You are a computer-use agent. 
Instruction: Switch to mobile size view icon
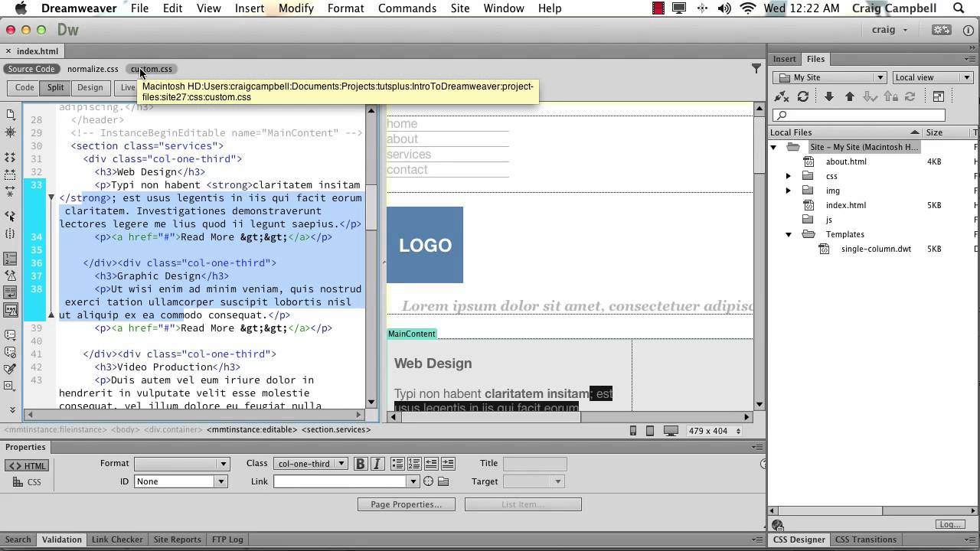(x=633, y=431)
